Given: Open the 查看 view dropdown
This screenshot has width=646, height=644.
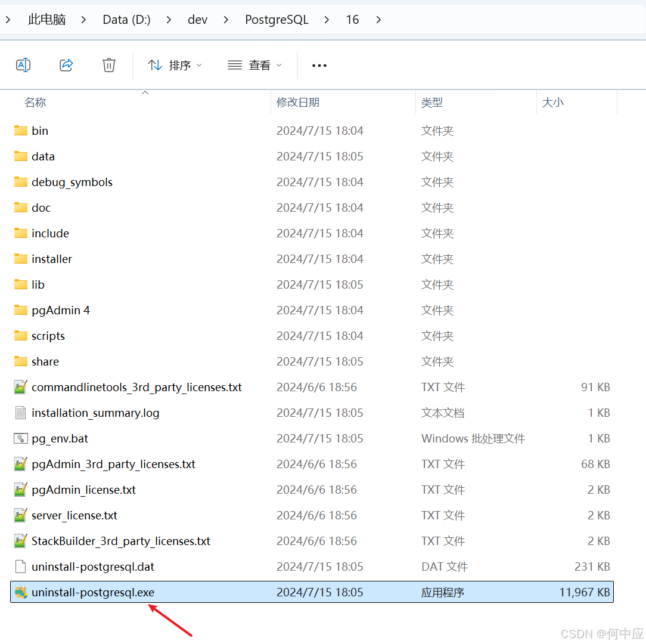Looking at the screenshot, I should click(x=254, y=65).
